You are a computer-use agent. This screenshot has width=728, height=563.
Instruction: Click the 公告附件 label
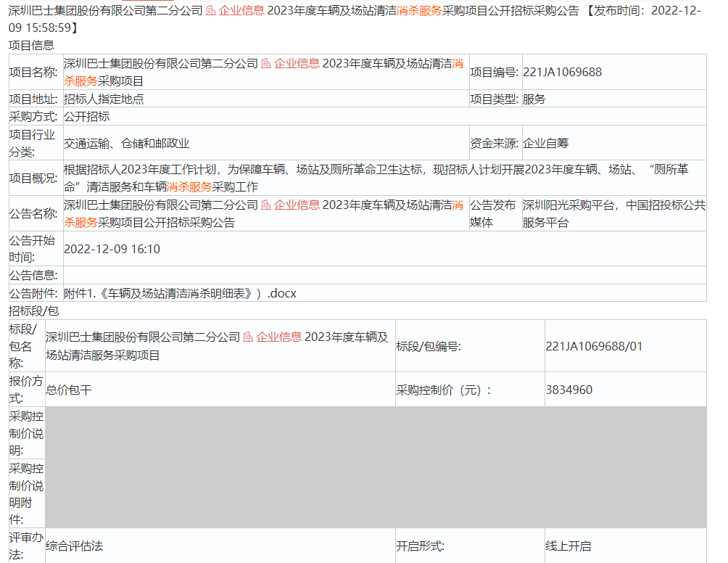point(33,294)
